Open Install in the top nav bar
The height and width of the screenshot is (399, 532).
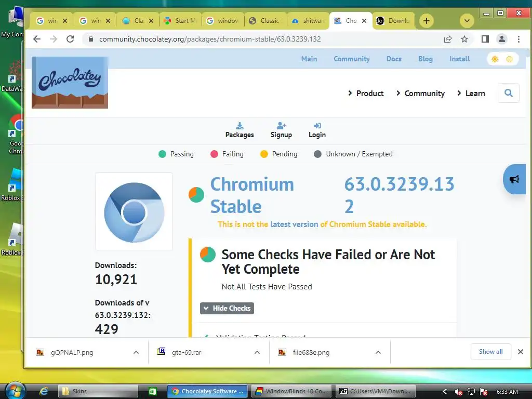point(459,59)
